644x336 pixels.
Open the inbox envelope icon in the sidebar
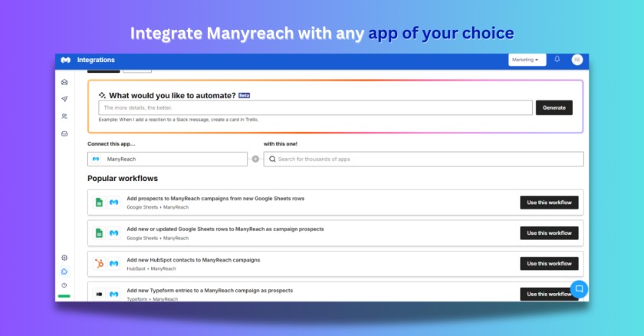(64, 82)
